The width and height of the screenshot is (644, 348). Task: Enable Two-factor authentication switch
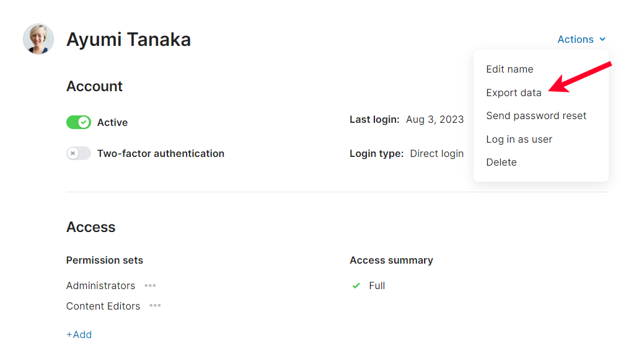pyautogui.click(x=79, y=153)
